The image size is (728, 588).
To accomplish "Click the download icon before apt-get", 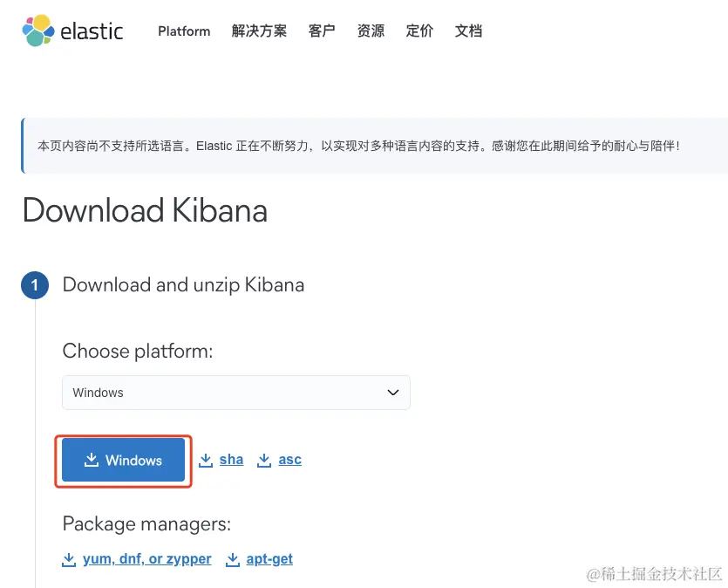I will 233,559.
